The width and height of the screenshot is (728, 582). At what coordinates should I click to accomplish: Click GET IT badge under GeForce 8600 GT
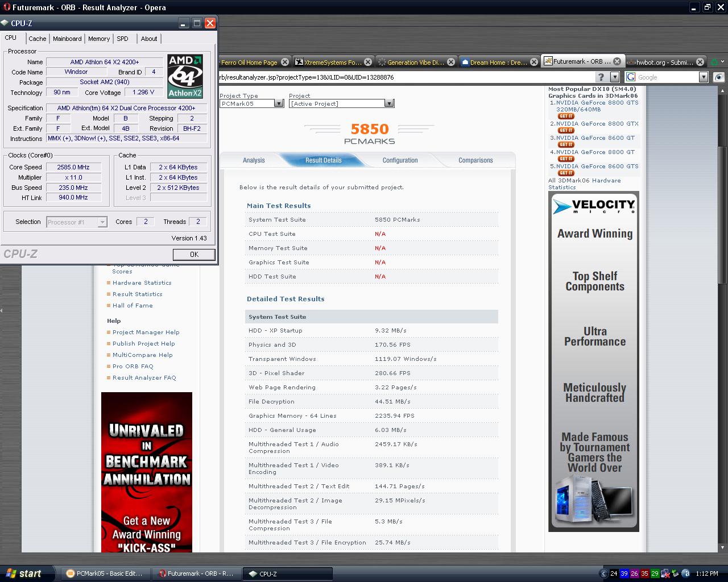566,144
